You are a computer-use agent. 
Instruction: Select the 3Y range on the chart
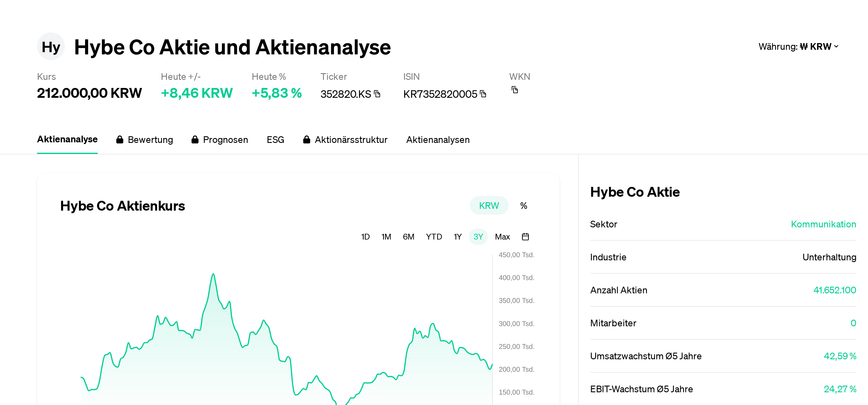pos(478,237)
